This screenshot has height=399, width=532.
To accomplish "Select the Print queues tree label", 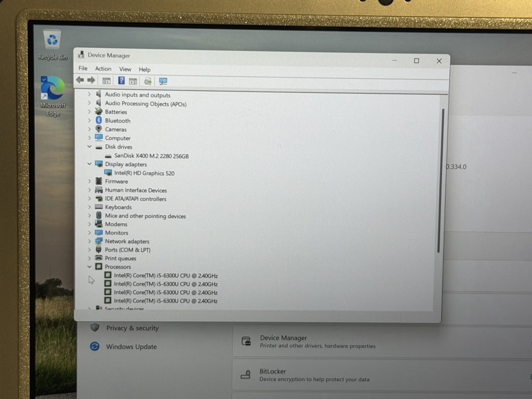I will (120, 258).
